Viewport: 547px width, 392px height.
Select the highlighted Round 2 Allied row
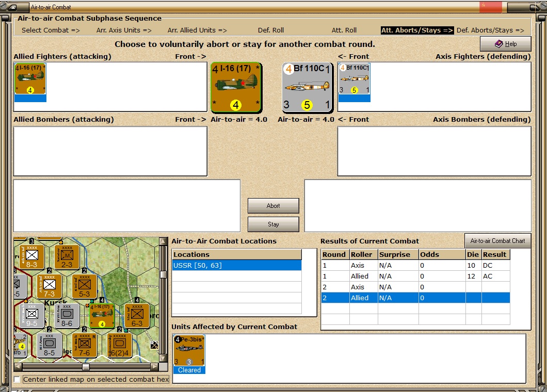tap(415, 298)
